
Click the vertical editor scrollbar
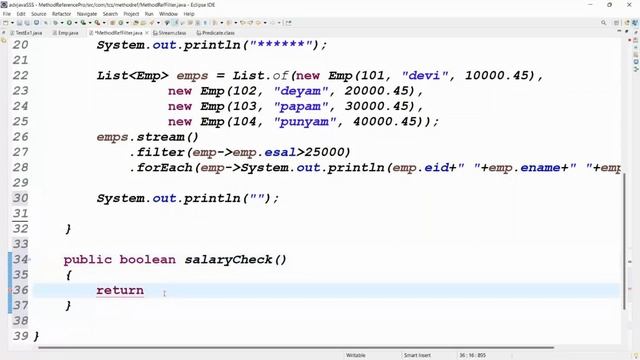coord(624,241)
